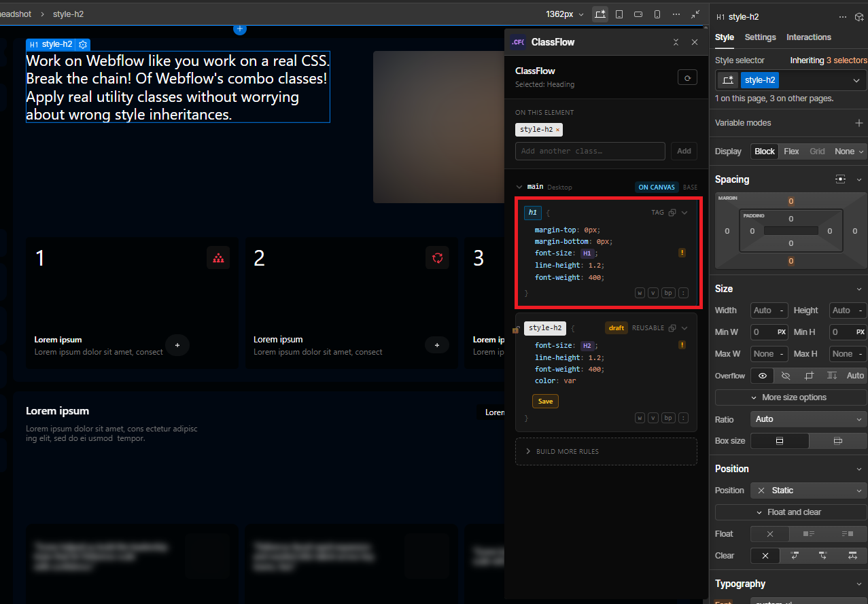
Task: Set Overflow to hidden with crossed-eye icon
Action: (x=786, y=376)
